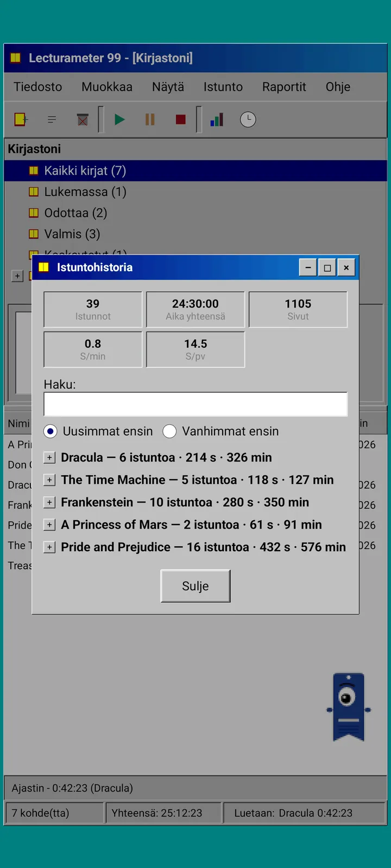Click the book icon beside Kaikki kirjat
The width and height of the screenshot is (391, 868).
point(34,170)
